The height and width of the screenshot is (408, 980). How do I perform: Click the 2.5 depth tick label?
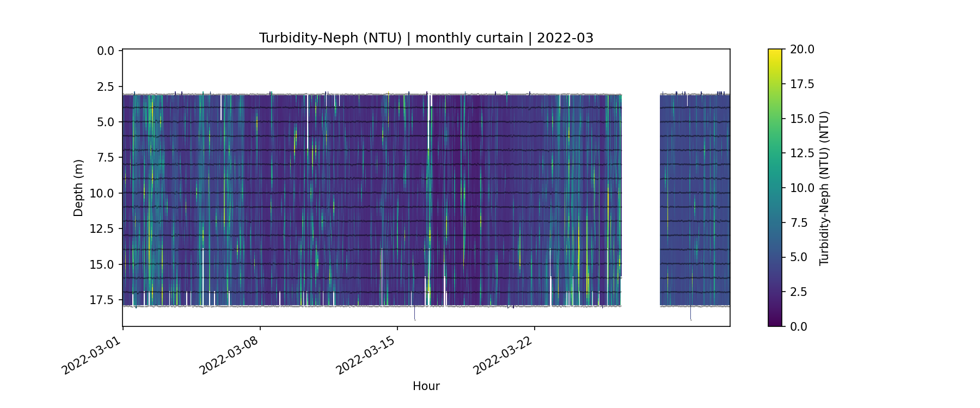(x=106, y=87)
